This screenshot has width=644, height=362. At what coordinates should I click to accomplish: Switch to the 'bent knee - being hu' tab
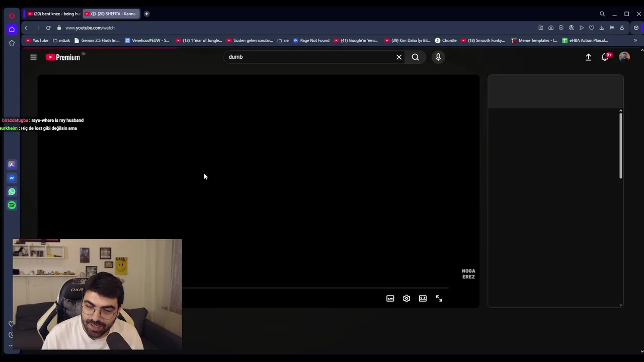pyautogui.click(x=53, y=14)
